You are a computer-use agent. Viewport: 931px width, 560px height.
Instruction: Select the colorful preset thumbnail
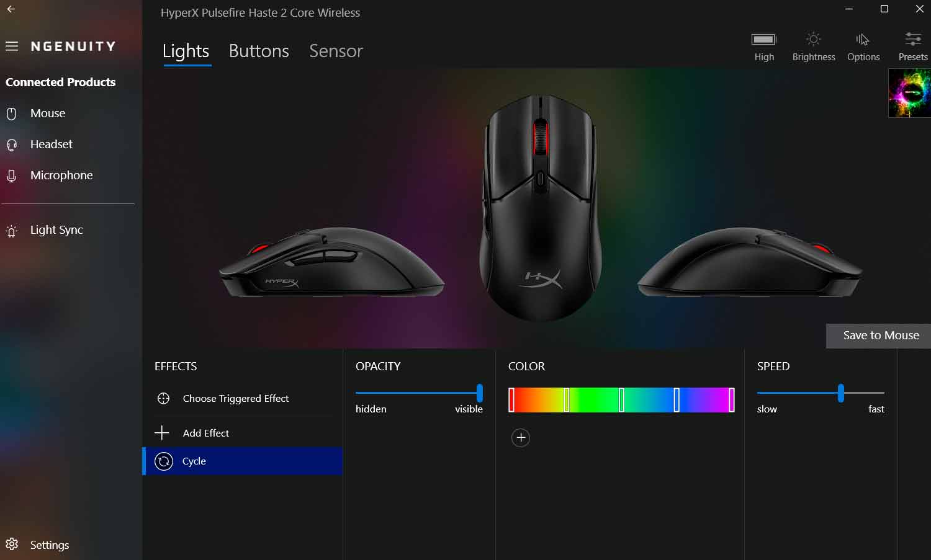click(x=910, y=93)
